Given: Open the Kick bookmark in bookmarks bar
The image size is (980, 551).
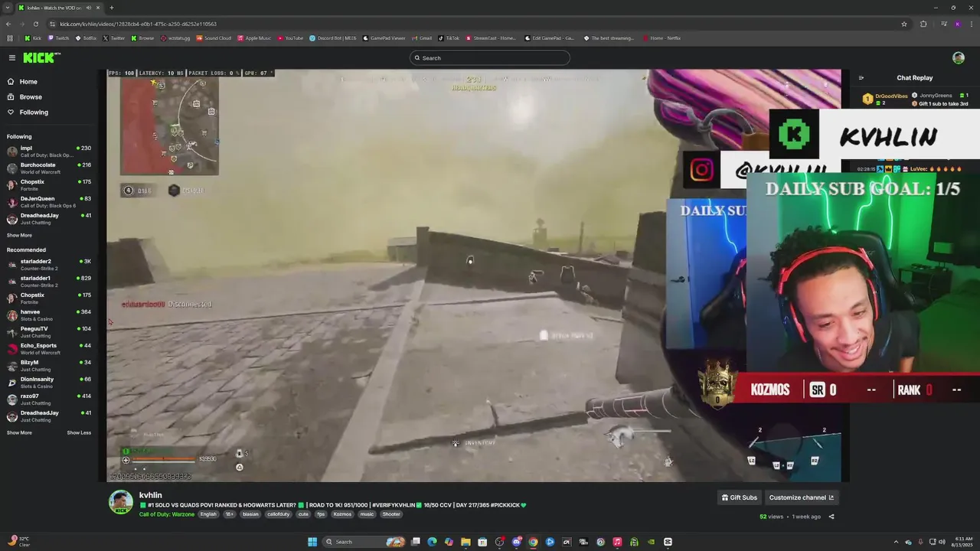Looking at the screenshot, I should point(32,38).
